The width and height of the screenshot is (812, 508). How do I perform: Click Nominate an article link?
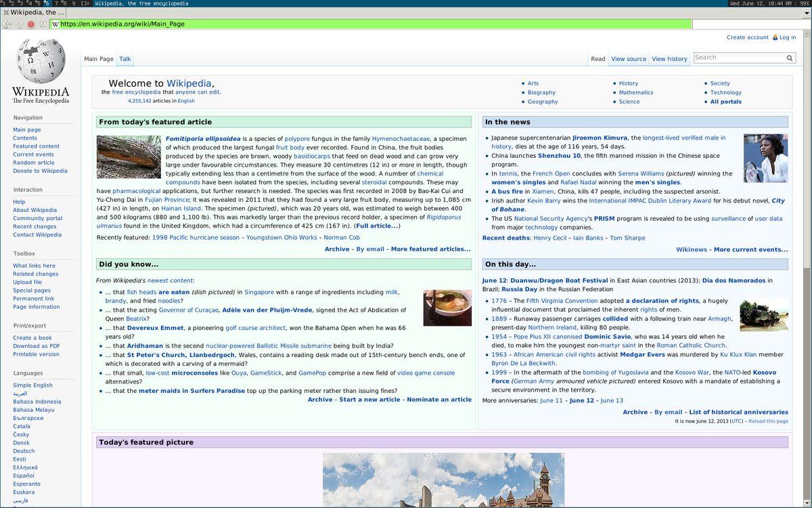[x=439, y=400]
